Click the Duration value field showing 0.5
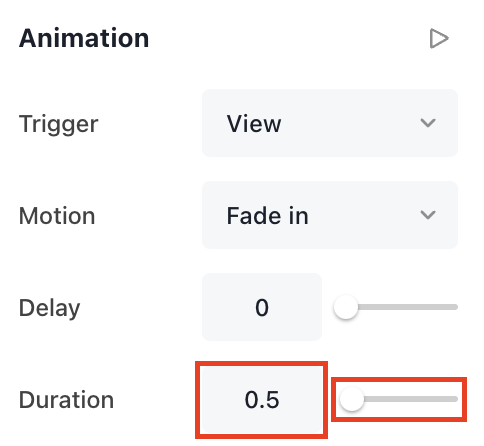This screenshot has height=446, width=484. [x=262, y=399]
